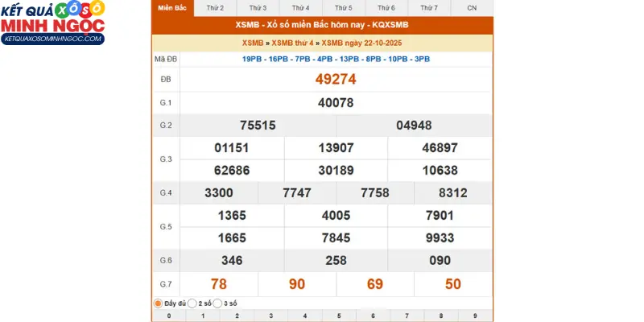Click the G.3 row label
Viewport: 644px width, 322px height.
tap(166, 159)
